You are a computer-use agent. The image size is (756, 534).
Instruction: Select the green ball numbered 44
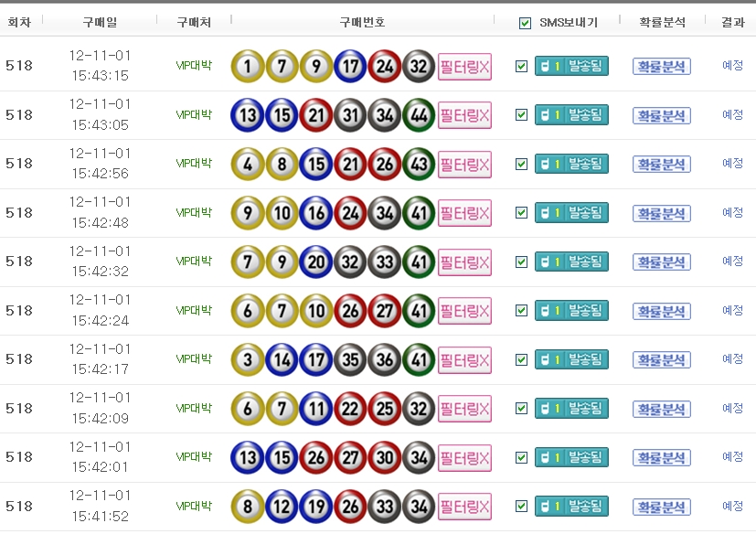tap(419, 115)
